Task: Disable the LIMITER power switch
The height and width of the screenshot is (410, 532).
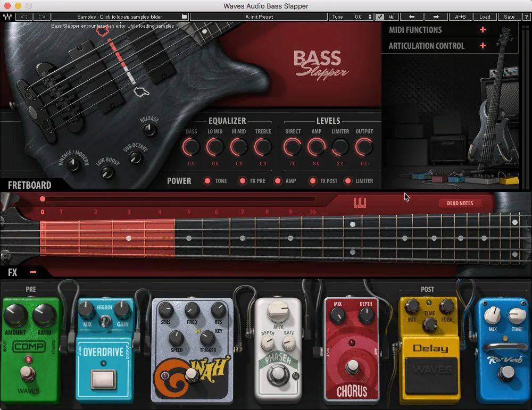Action: (x=348, y=181)
